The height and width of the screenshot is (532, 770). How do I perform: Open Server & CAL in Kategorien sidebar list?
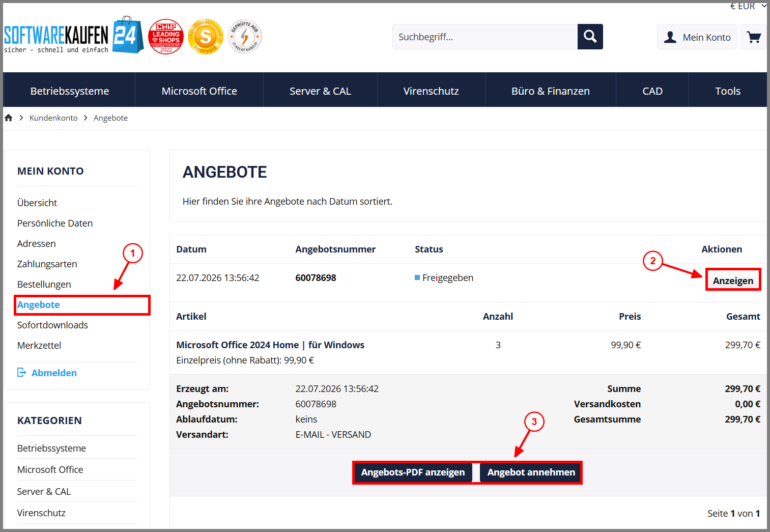tap(44, 491)
